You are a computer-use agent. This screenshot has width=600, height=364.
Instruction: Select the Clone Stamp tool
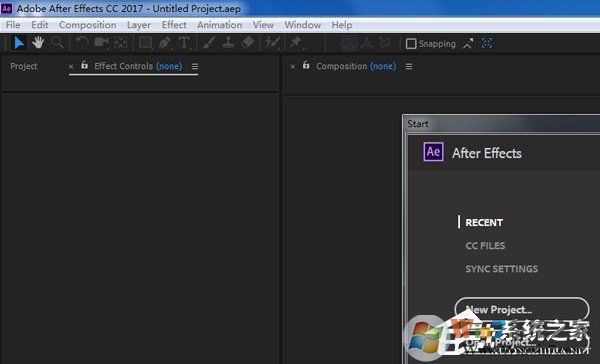coord(228,42)
